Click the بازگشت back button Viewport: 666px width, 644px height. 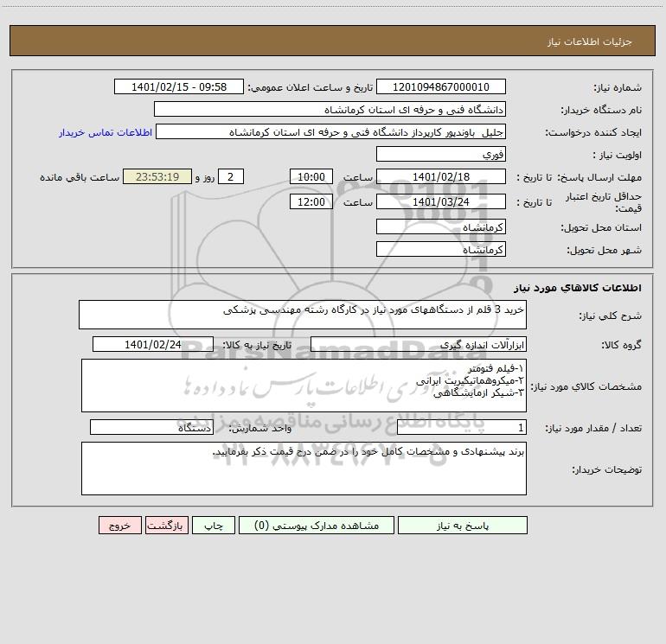coord(166,525)
